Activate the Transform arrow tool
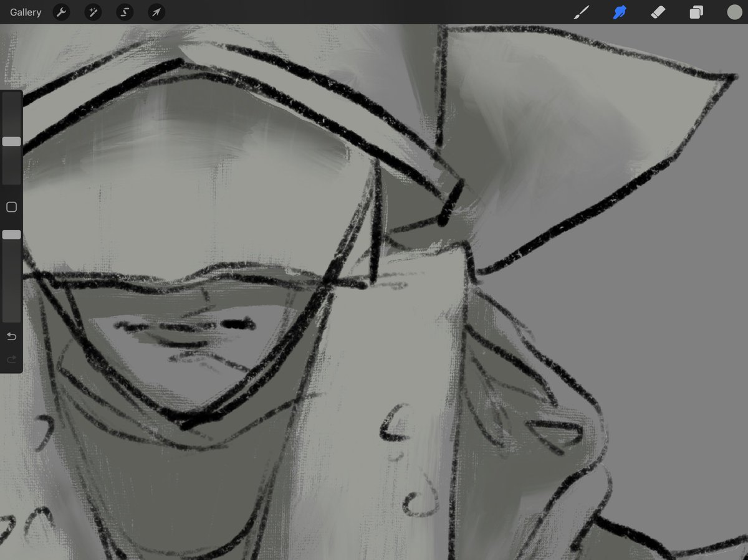Viewport: 748px width, 560px height. [x=156, y=12]
